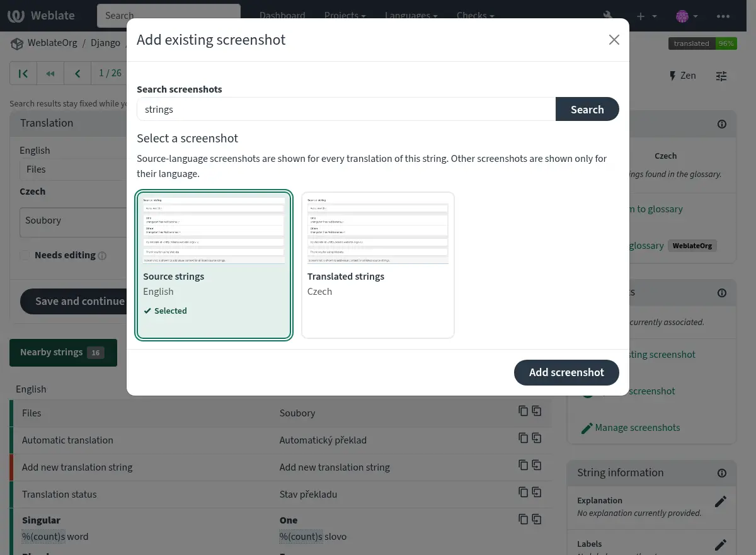Image resolution: width=756 pixels, height=555 pixels.
Task: Clone-and-save icon in Files row
Action: point(537,411)
